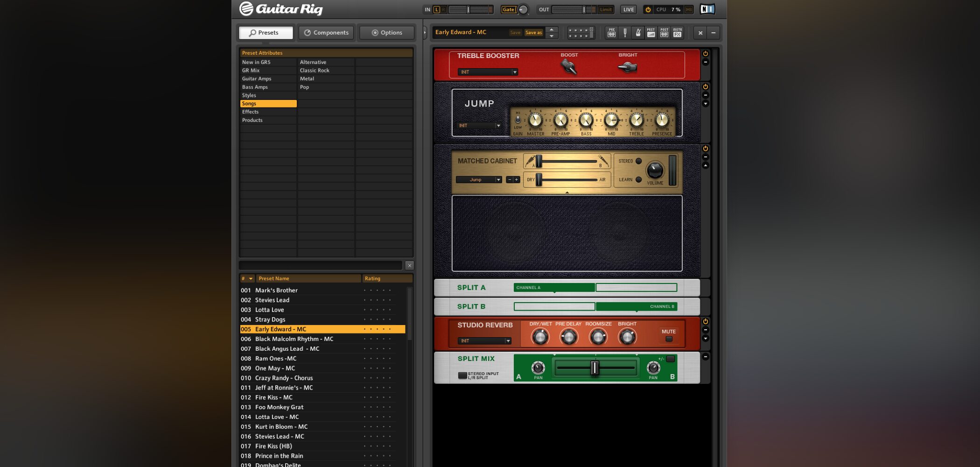
Task: Power off the Treble Booster module
Action: tap(706, 54)
